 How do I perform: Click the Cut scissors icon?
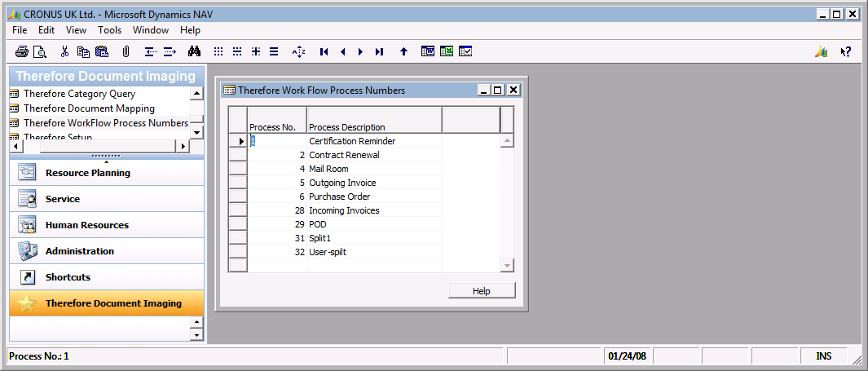(x=64, y=51)
